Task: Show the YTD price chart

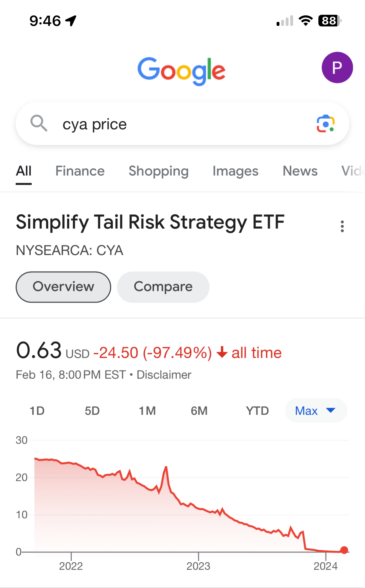Action: 257,411
